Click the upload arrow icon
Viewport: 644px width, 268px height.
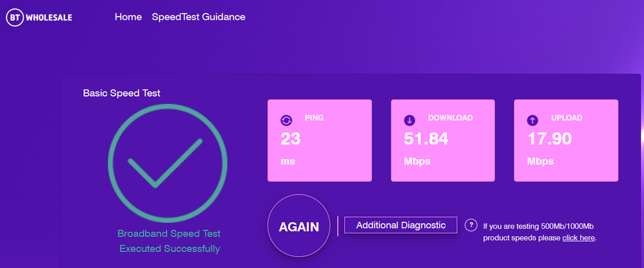532,120
